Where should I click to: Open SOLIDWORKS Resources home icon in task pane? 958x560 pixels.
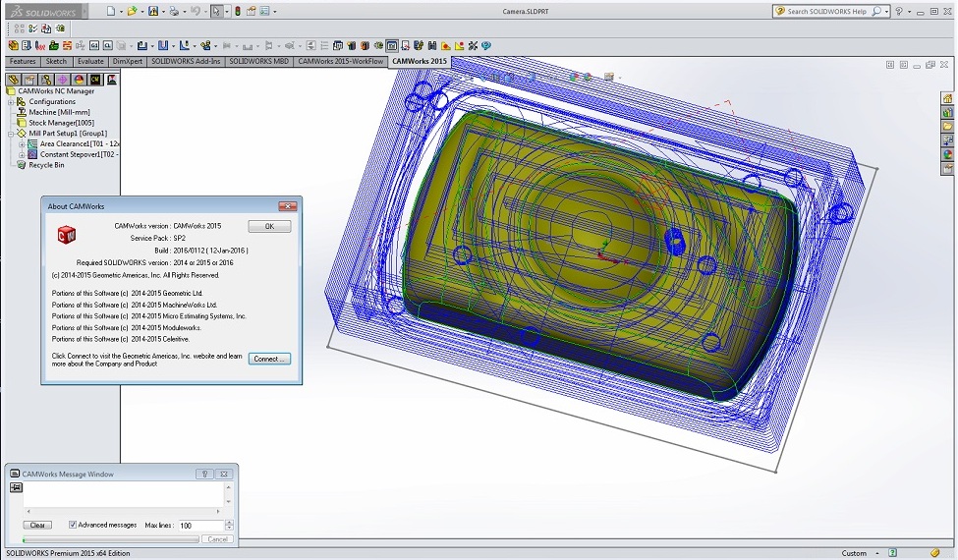947,98
